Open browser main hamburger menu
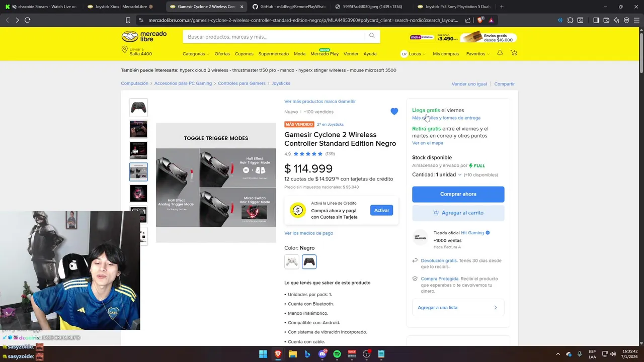 [x=637, y=20]
